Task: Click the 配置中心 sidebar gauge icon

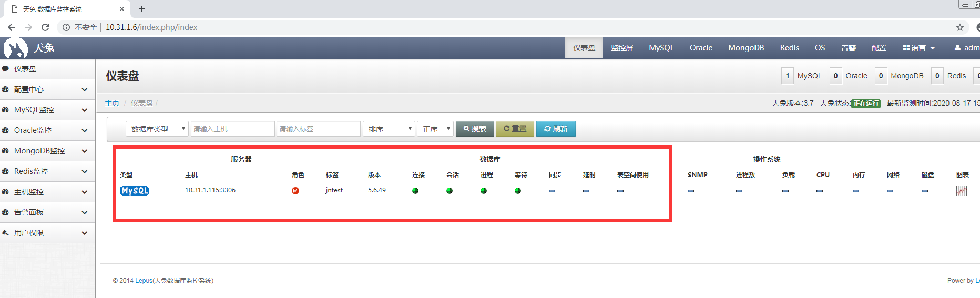Action: pos(5,89)
